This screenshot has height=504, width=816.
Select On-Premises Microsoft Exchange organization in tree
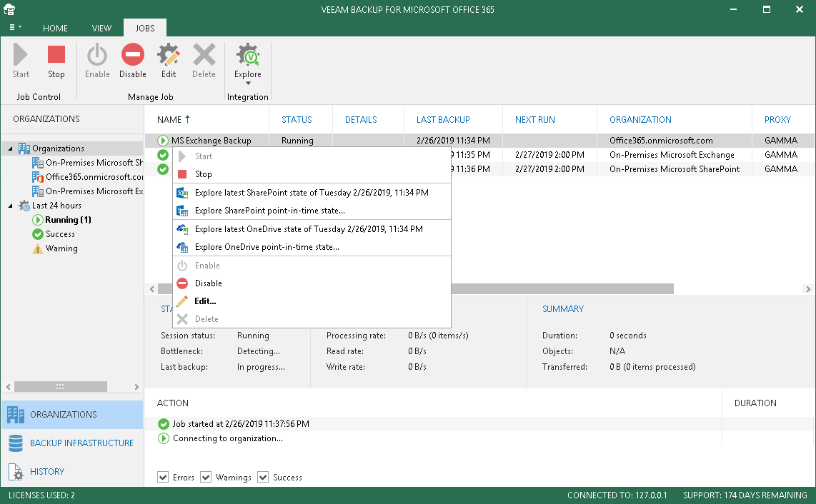(94, 191)
